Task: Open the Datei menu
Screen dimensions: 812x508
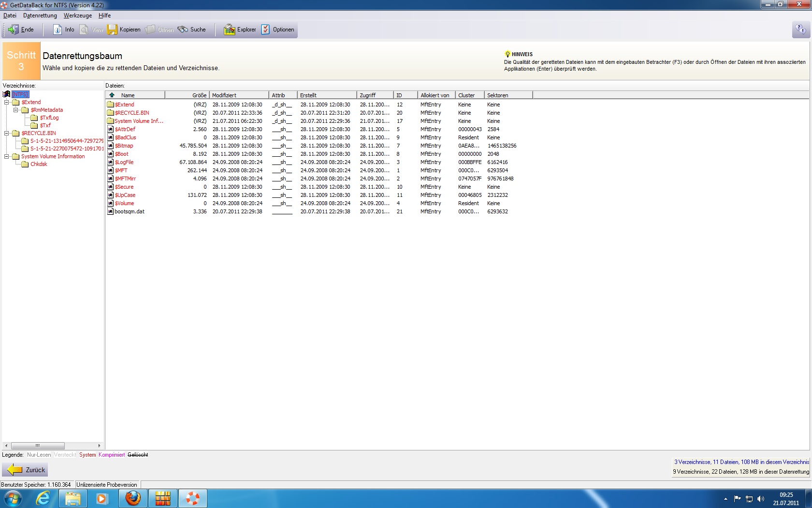Action: (x=10, y=15)
